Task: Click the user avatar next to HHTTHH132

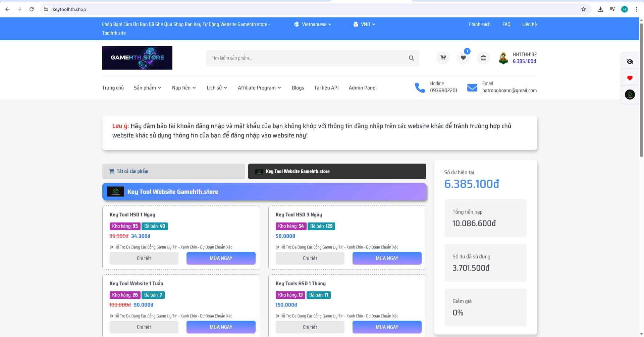Action: [503, 58]
